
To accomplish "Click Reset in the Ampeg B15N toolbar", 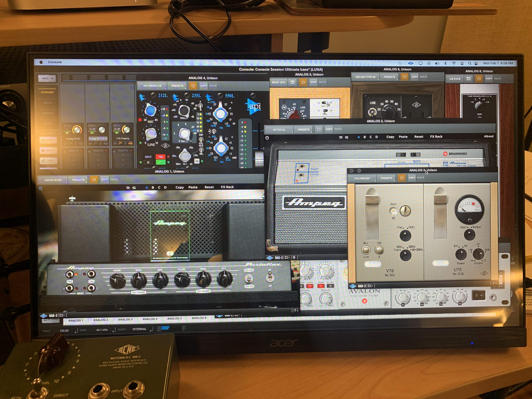I will click(x=209, y=187).
